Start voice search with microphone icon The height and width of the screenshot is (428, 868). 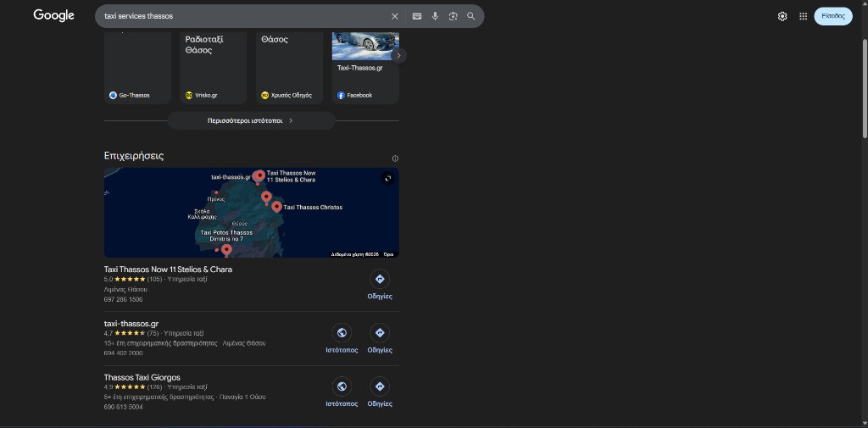(435, 16)
